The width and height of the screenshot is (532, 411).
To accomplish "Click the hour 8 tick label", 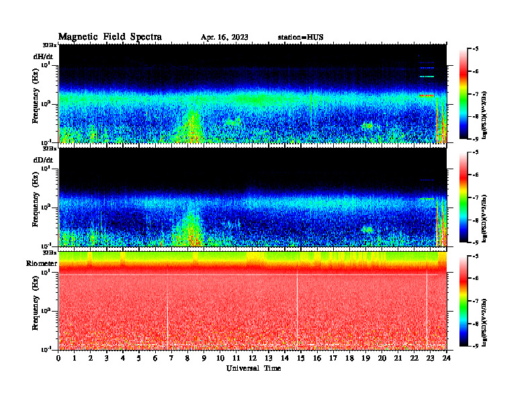I will pyautogui.click(x=187, y=358).
